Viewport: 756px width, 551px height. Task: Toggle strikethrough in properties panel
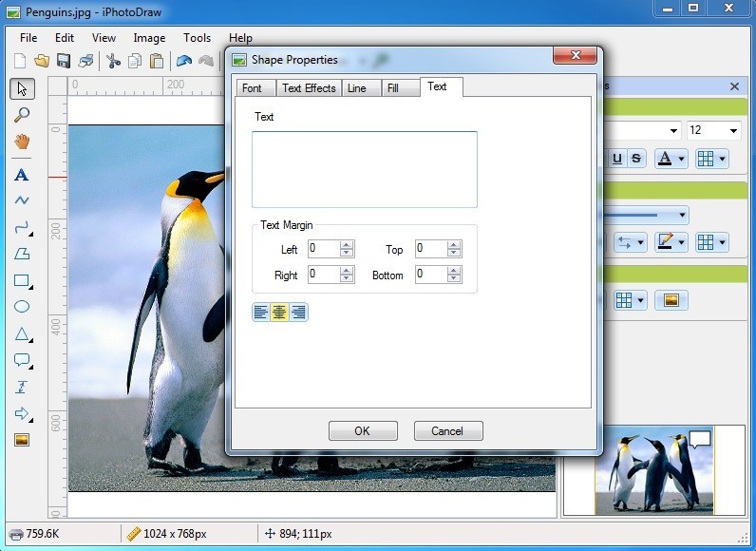[x=635, y=159]
